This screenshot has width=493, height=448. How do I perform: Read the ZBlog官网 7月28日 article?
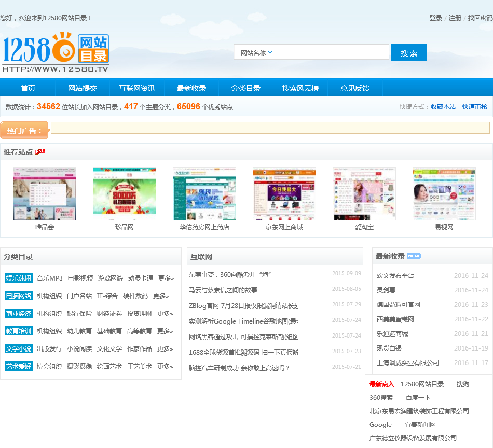[x=243, y=306]
